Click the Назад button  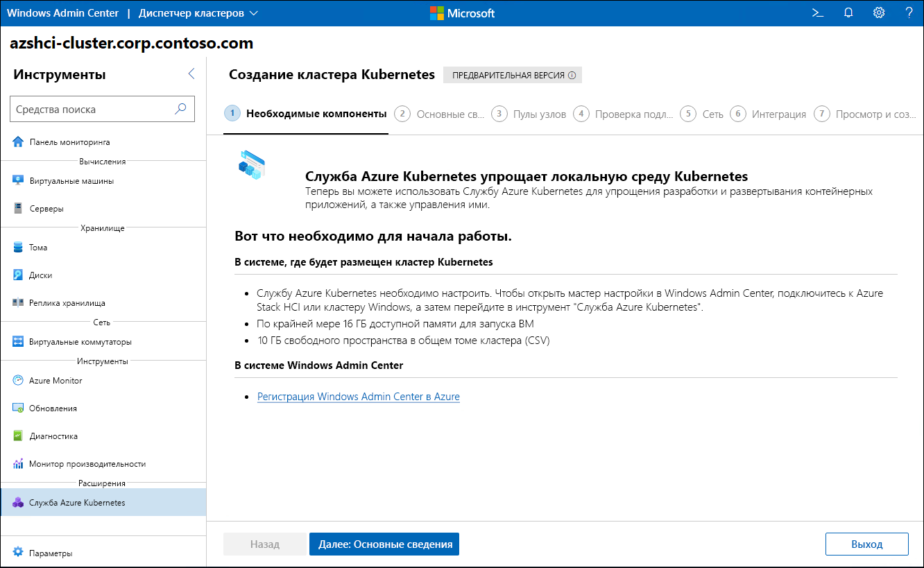click(x=264, y=544)
